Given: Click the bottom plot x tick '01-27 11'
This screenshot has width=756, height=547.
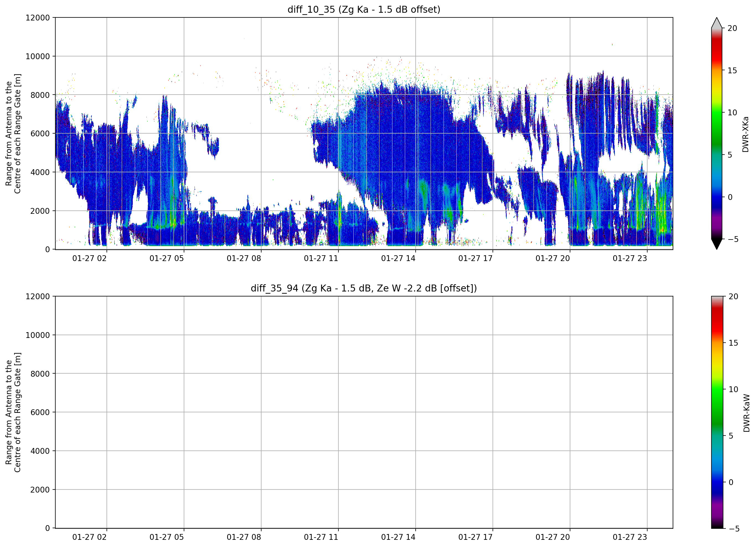Looking at the screenshot, I should (321, 537).
